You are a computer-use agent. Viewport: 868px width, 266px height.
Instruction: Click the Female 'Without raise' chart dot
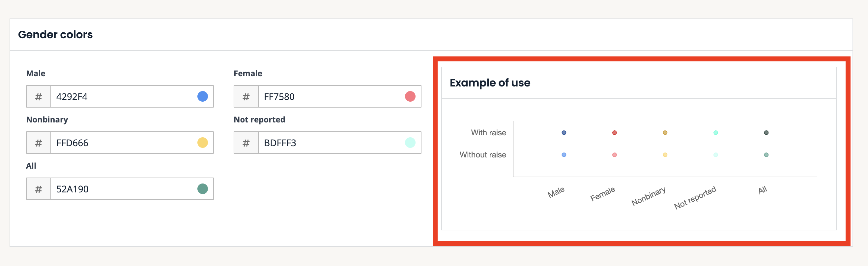(x=614, y=155)
